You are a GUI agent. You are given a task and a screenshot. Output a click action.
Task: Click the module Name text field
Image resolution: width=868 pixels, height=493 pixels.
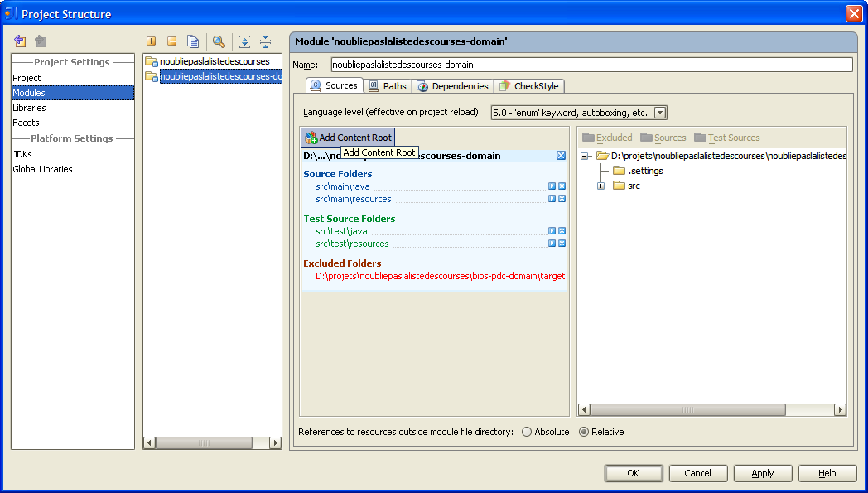pos(591,65)
